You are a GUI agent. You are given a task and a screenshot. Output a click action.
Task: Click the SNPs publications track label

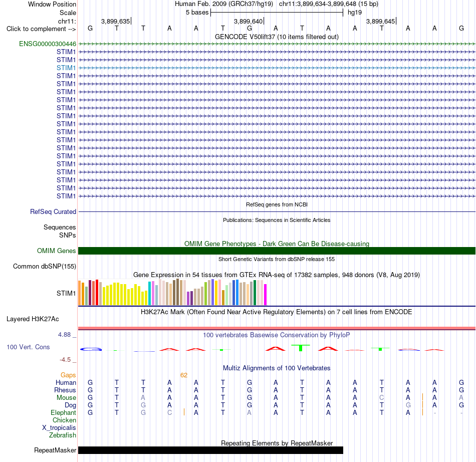tap(68, 235)
